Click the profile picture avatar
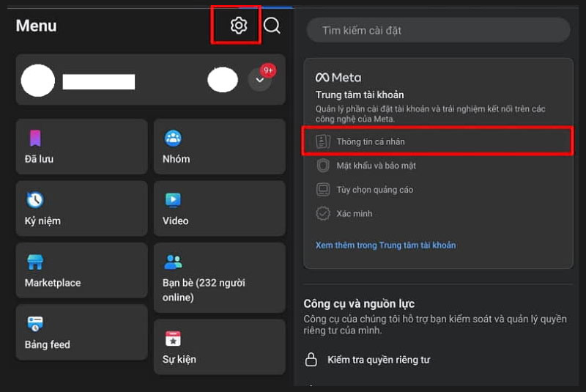Viewport: 586px width, 392px height. pyautogui.click(x=38, y=80)
